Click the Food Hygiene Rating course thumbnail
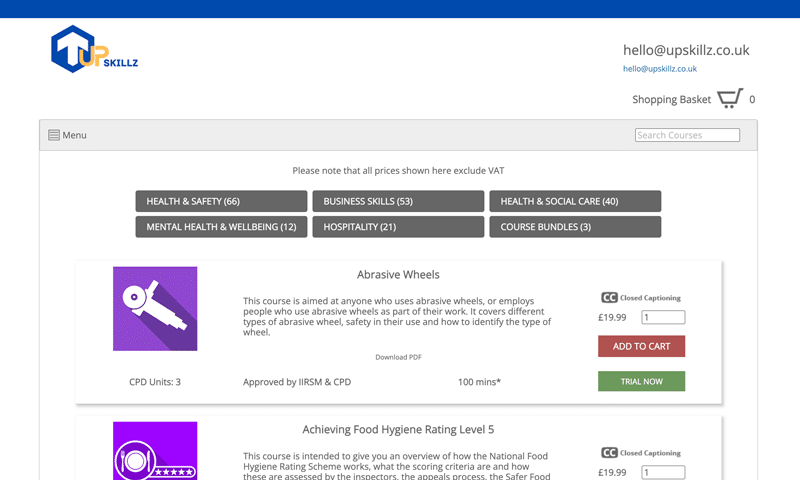This screenshot has width=800, height=480. 155,452
